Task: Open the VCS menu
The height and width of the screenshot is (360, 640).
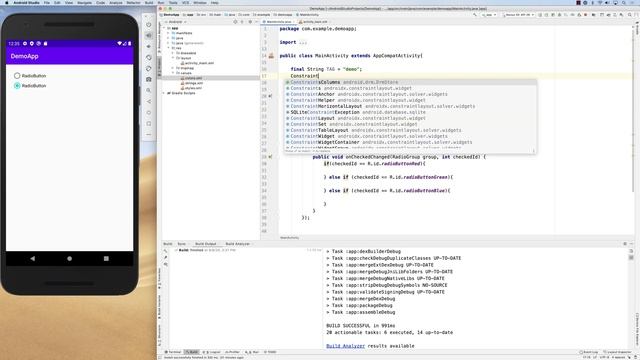Action: (x=185, y=2)
